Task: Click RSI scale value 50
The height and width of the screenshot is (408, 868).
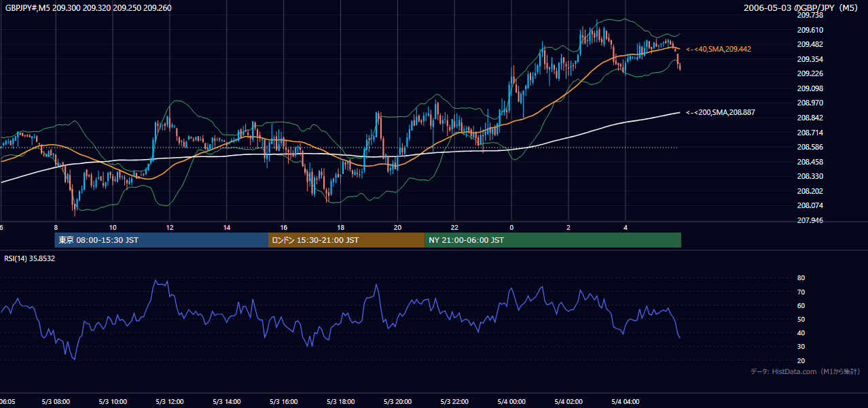Action: [801, 319]
